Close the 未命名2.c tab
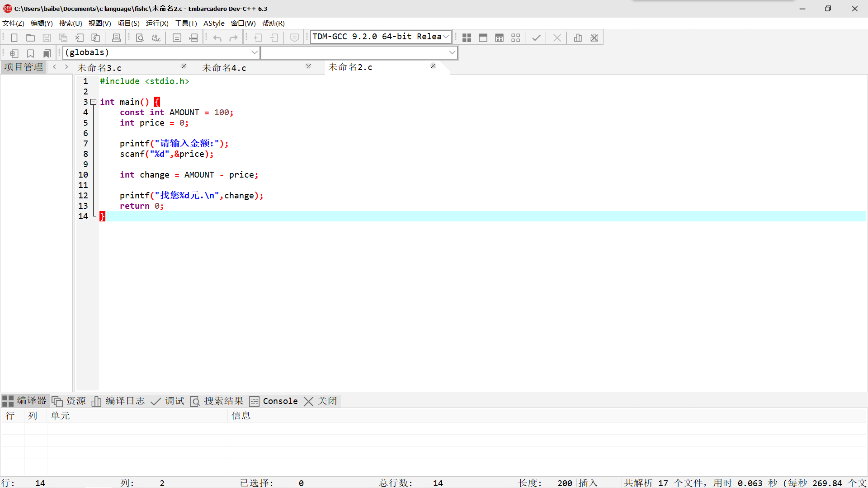Image resolution: width=868 pixels, height=488 pixels. (x=433, y=66)
